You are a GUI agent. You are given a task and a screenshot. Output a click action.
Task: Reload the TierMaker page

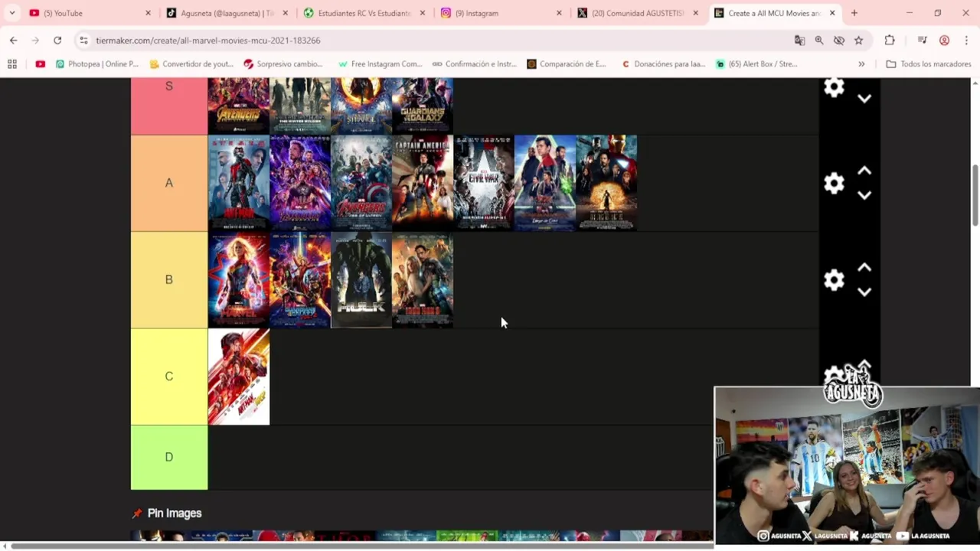tap(57, 41)
